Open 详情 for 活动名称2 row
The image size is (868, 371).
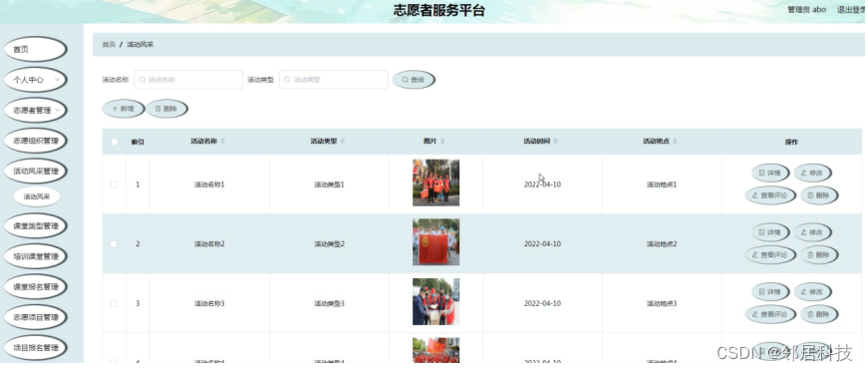pyautogui.click(x=770, y=232)
